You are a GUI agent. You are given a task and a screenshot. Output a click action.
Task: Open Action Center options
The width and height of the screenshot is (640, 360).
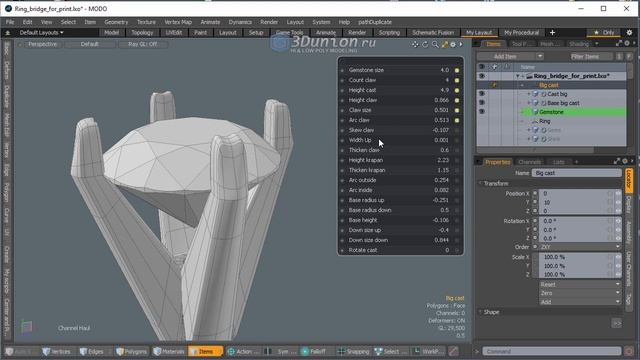click(242, 351)
